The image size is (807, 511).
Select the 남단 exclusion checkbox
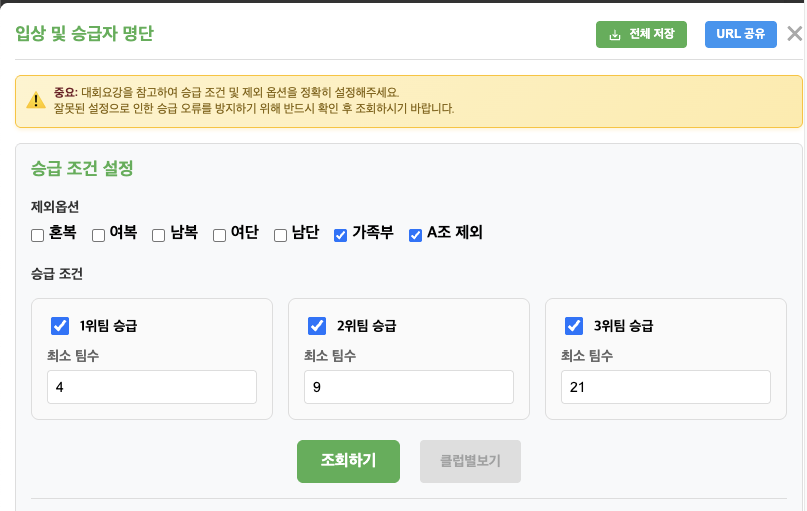[x=281, y=235]
